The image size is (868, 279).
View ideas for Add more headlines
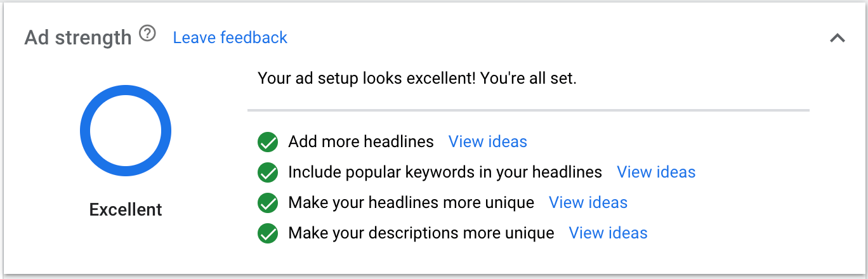point(487,141)
